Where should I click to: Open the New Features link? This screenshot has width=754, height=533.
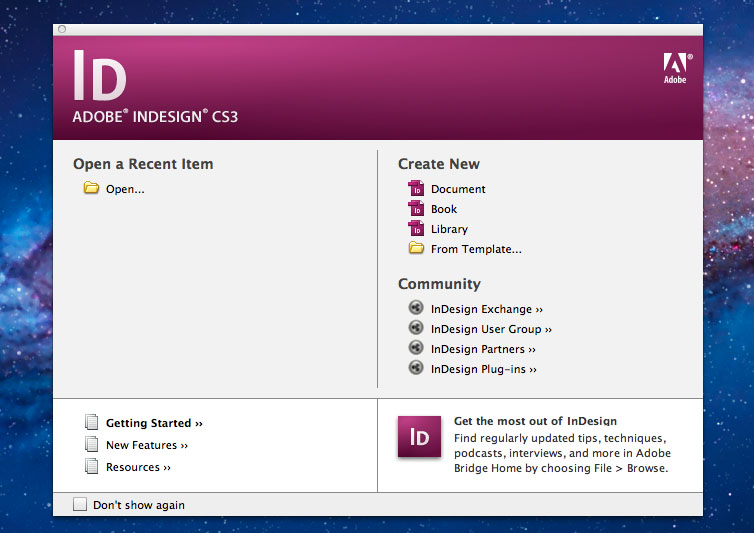[x=146, y=445]
